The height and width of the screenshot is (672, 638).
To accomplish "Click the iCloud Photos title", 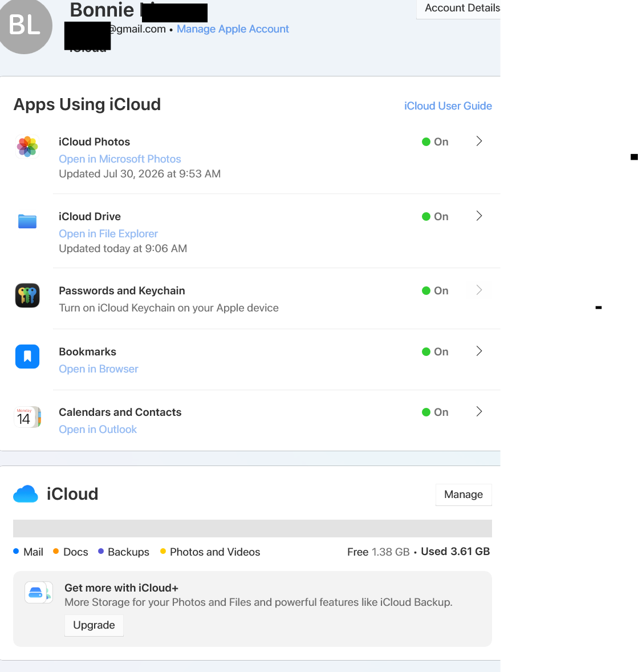I will pyautogui.click(x=94, y=142).
